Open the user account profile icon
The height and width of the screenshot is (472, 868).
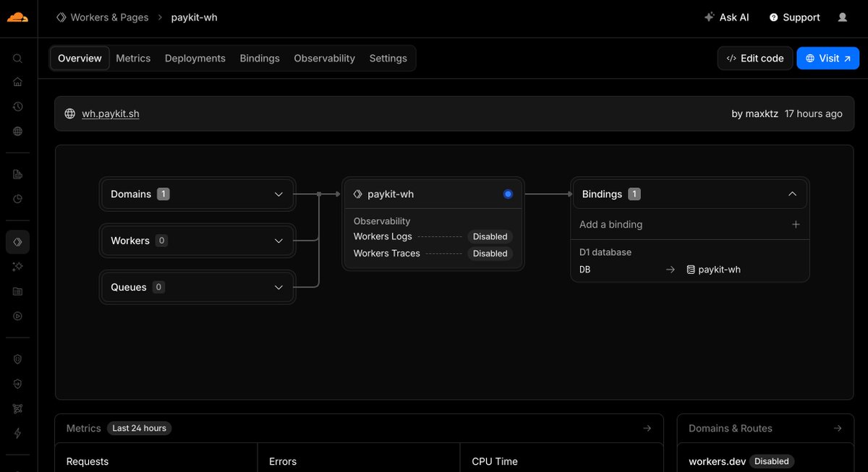(x=842, y=17)
